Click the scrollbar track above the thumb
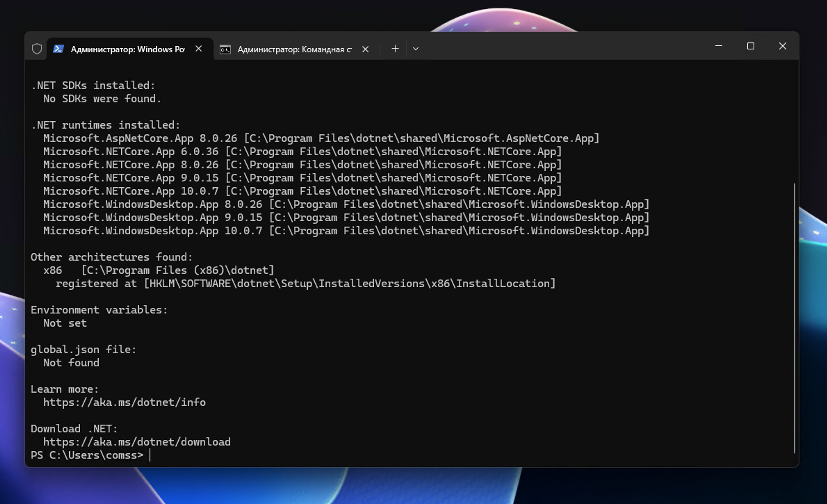Viewport: 827px width, 504px height. [x=794, y=122]
